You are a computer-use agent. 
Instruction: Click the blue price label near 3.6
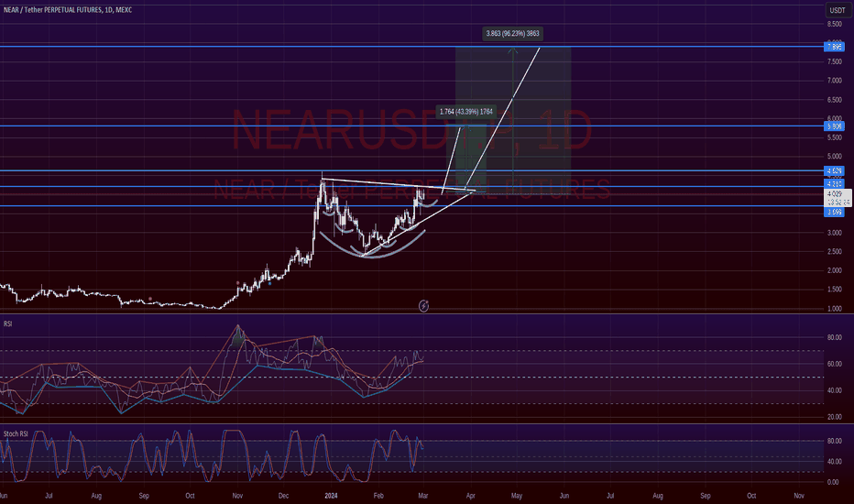pos(835,212)
